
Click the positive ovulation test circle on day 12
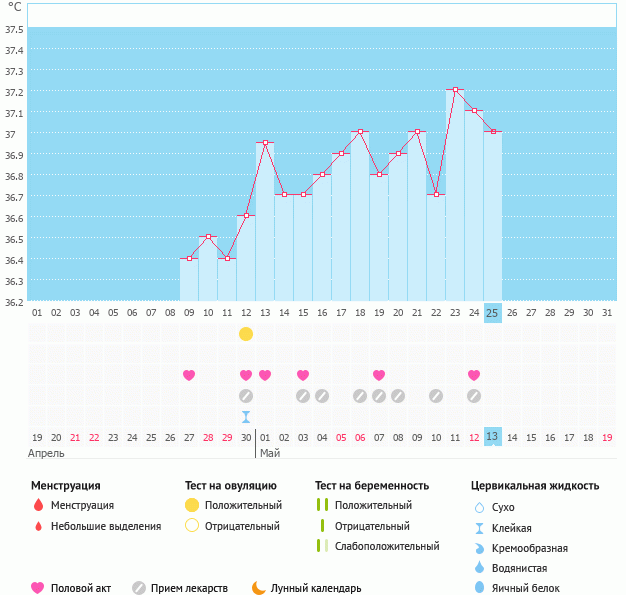(x=246, y=333)
